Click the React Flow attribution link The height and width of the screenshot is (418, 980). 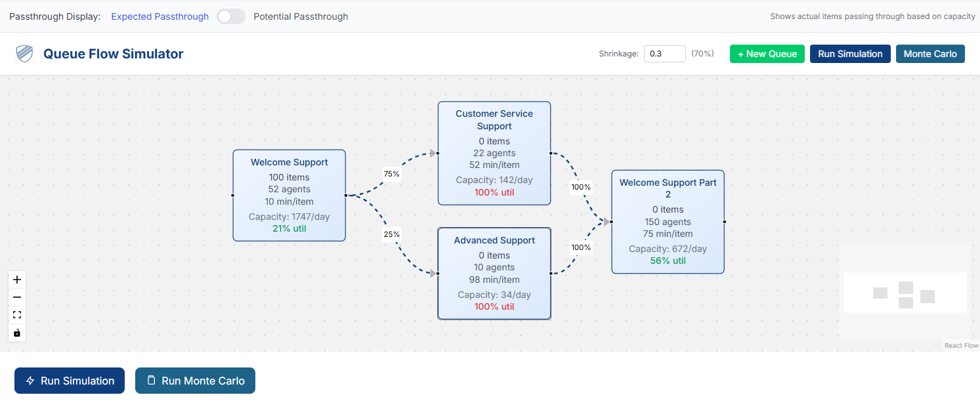pos(961,345)
